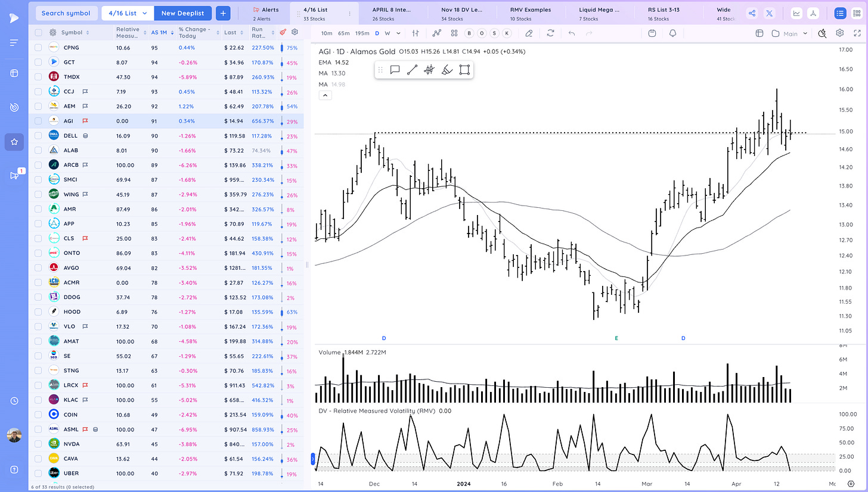The width and height of the screenshot is (868, 492).
Task: Select the trend line drawing tool
Action: pyautogui.click(x=411, y=70)
